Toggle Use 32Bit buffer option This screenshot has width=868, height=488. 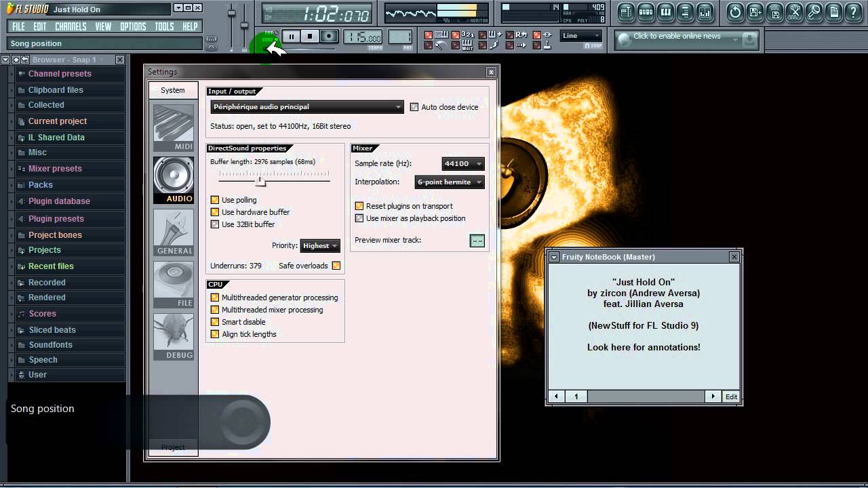click(215, 224)
